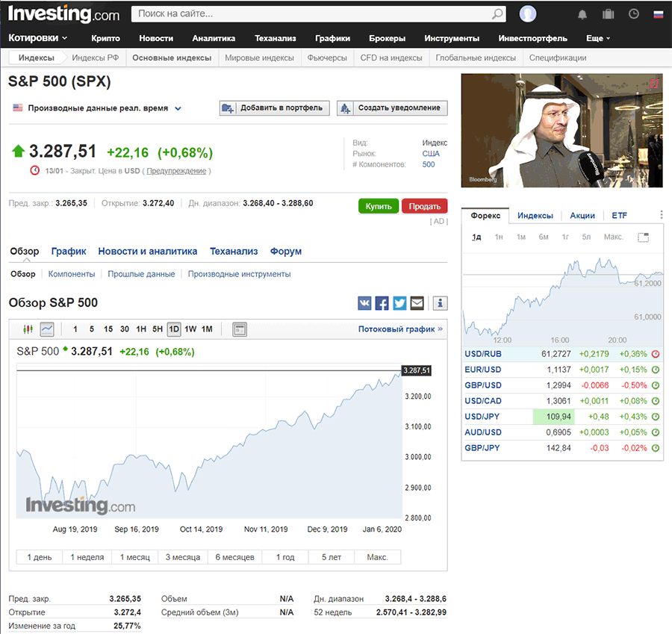The height and width of the screenshot is (634, 672).
Task: Select the 15 minute chart interval
Action: pos(108,329)
